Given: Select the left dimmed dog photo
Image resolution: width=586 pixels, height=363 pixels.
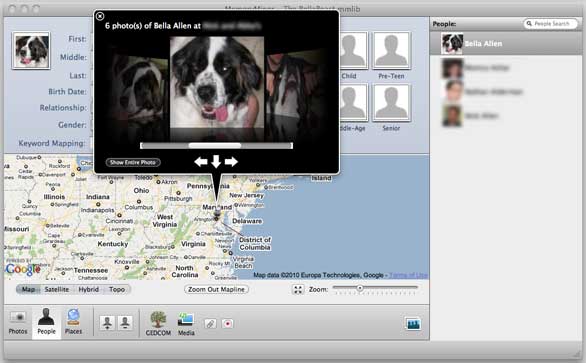Looking at the screenshot, I should coord(139,89).
